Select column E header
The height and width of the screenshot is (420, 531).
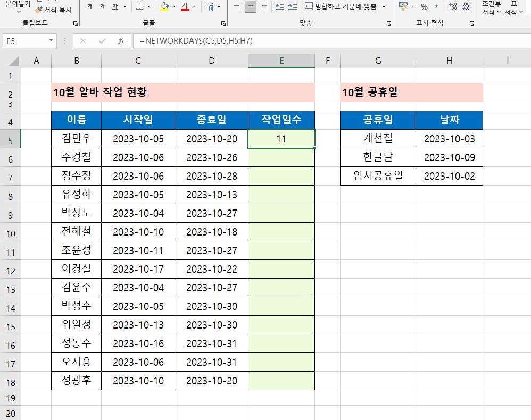[281, 61]
